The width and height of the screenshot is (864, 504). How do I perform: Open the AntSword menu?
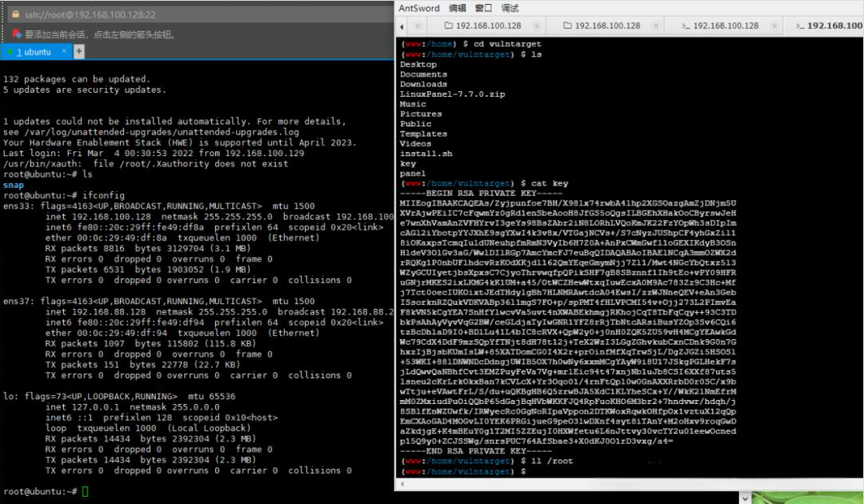(x=418, y=8)
